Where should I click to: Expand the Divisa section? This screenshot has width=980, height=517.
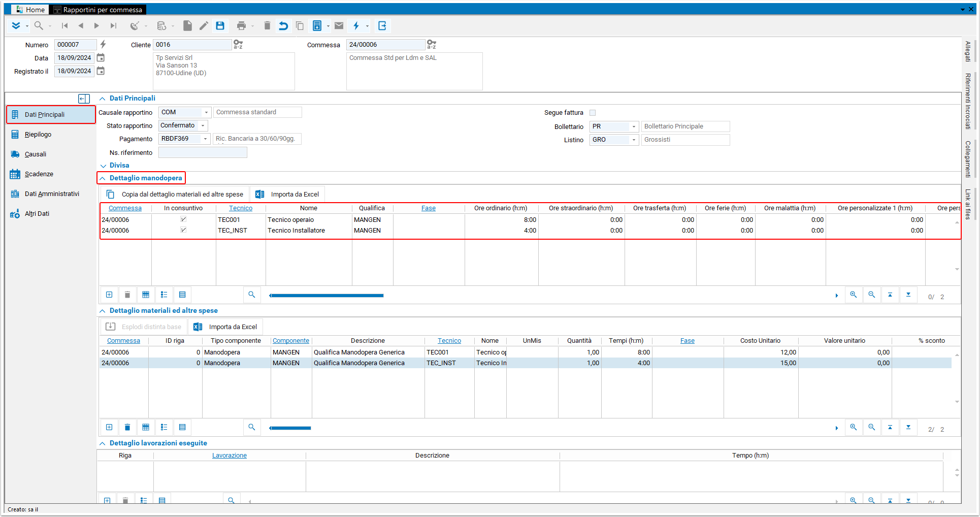coord(103,166)
